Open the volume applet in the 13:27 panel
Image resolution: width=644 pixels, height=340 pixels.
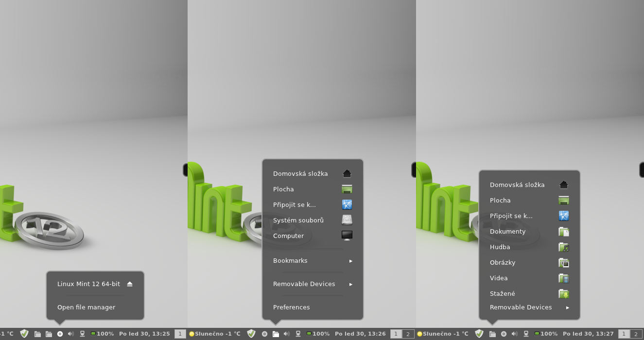515,334
